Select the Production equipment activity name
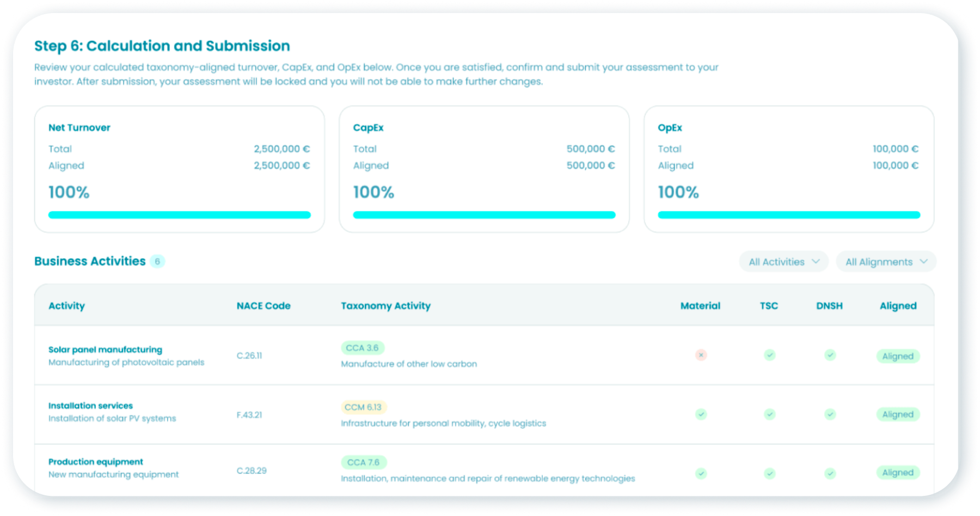The image size is (980, 516). click(95, 462)
